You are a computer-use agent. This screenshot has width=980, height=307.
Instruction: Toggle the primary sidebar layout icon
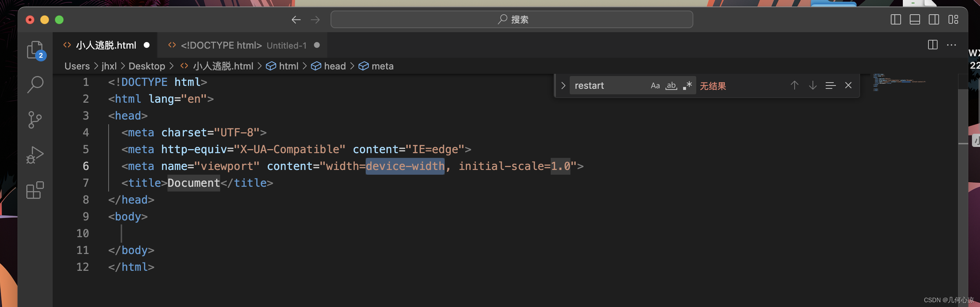896,20
